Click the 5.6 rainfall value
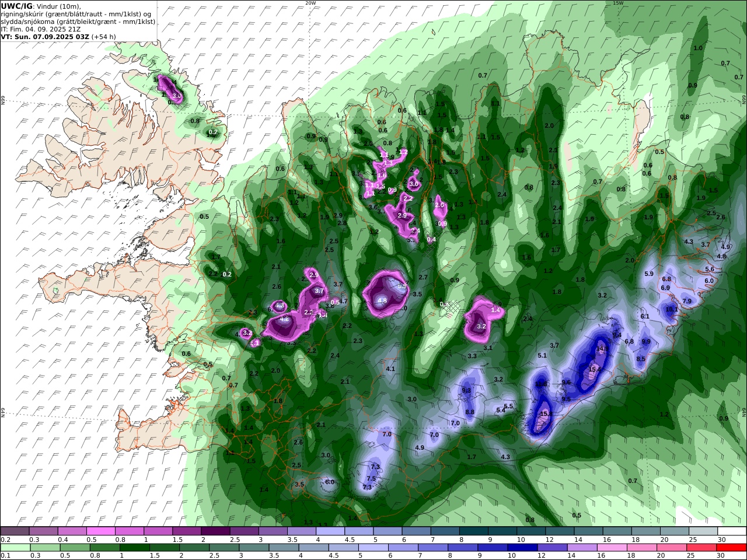The height and width of the screenshot is (560, 747). (710, 269)
